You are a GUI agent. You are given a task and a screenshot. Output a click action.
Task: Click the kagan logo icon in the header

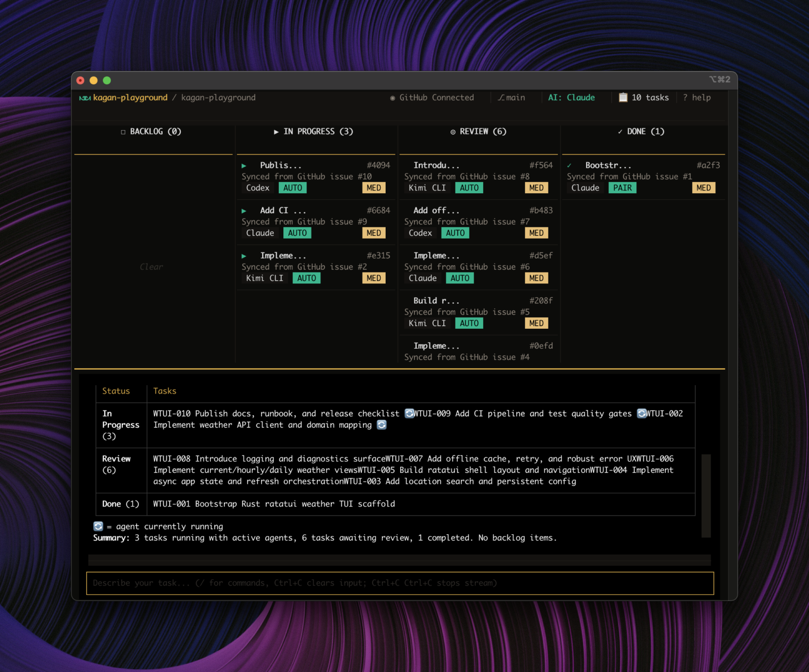tap(85, 98)
